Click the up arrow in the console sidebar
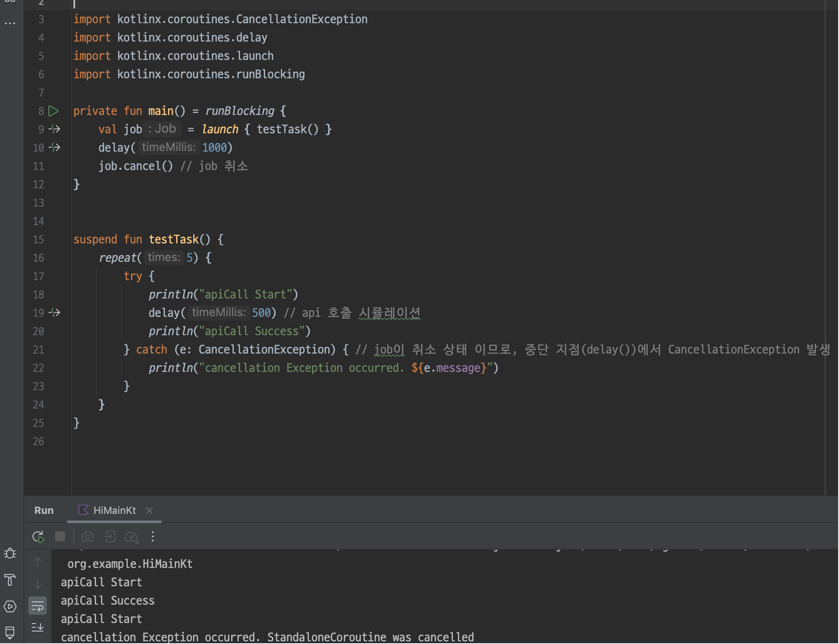The height and width of the screenshot is (644, 839). click(x=38, y=562)
